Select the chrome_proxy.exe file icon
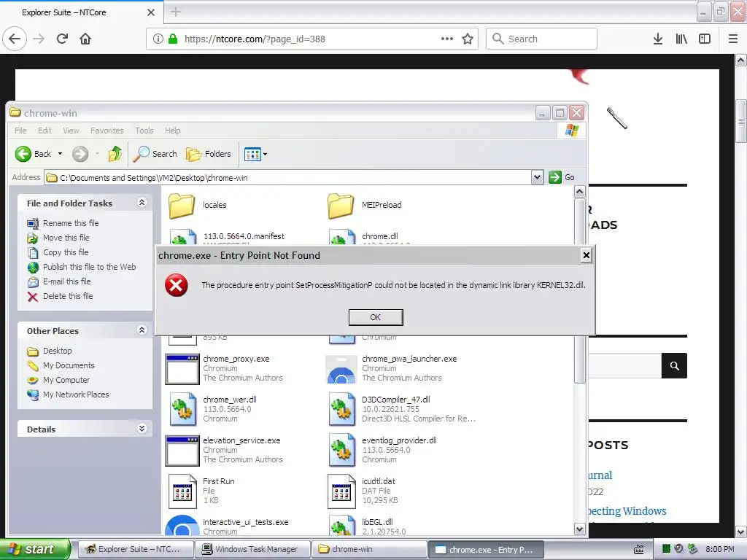The image size is (747, 560). pyautogui.click(x=182, y=369)
